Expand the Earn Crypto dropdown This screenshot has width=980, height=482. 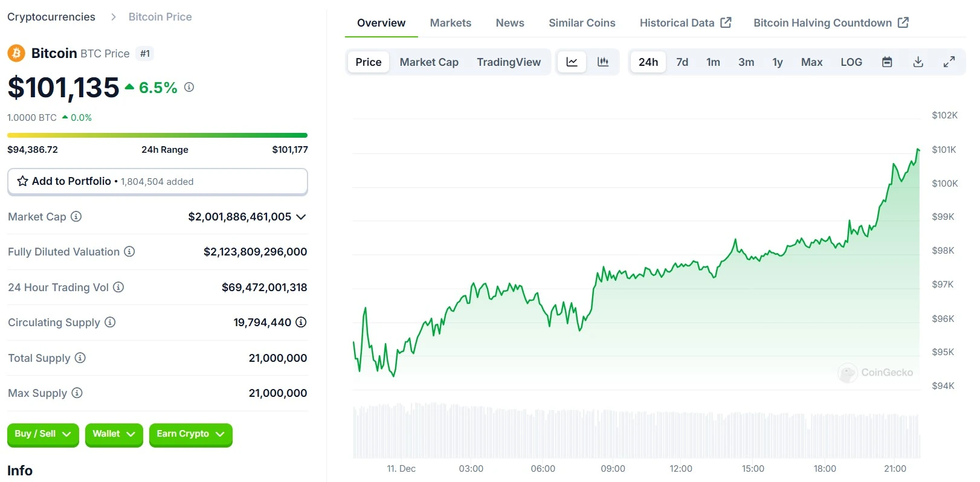coord(190,434)
